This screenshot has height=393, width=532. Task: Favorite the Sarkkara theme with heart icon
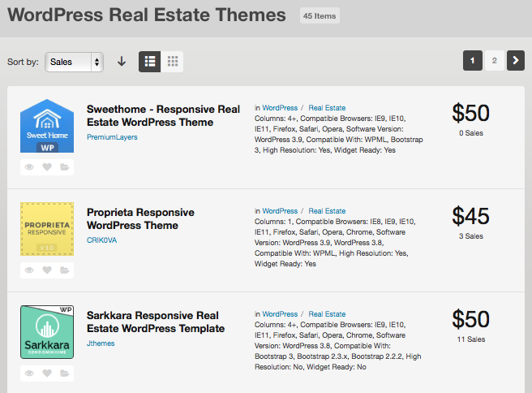(47, 374)
